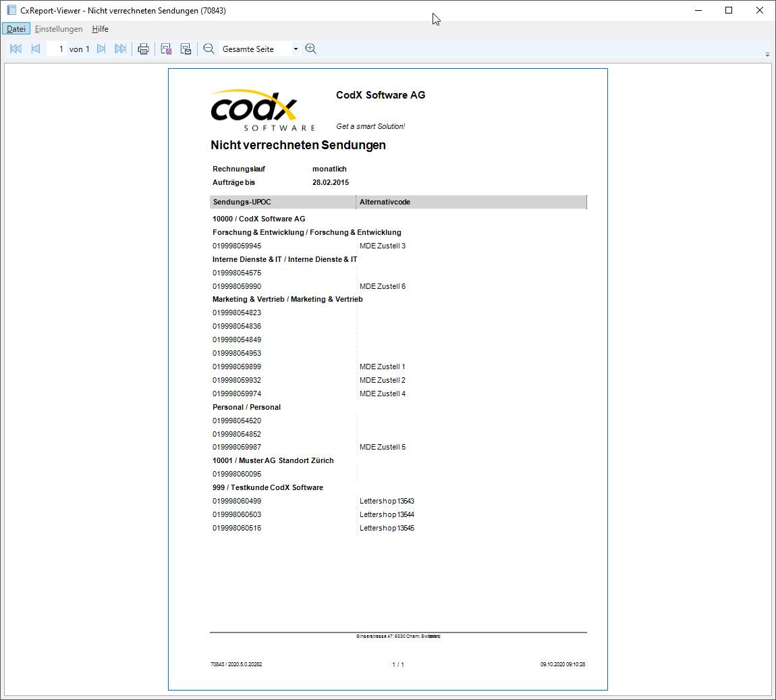
Task: Select shipment number 019998059987
Action: click(237, 447)
